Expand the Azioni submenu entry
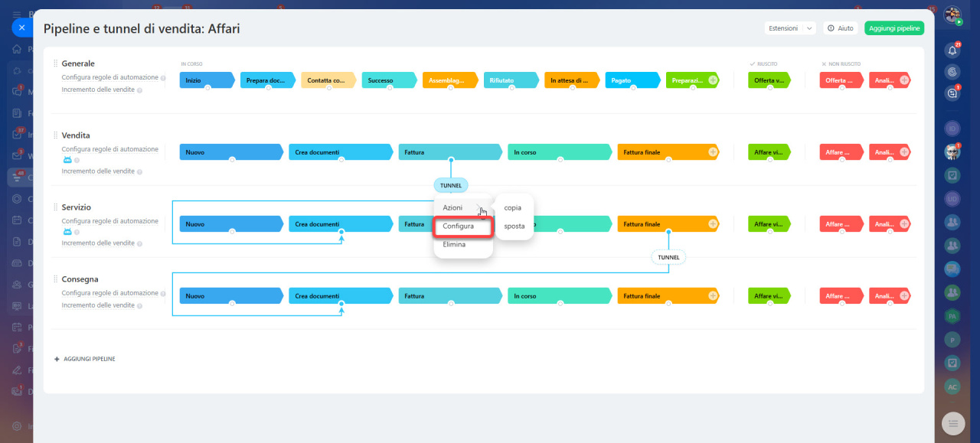 (463, 208)
